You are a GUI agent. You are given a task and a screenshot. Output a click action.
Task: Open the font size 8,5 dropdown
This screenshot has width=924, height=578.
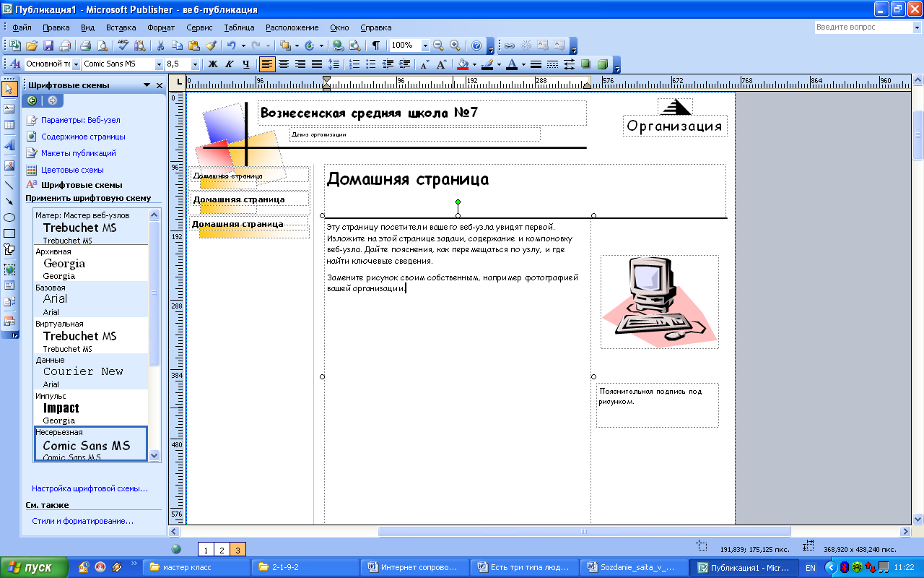pos(195,64)
